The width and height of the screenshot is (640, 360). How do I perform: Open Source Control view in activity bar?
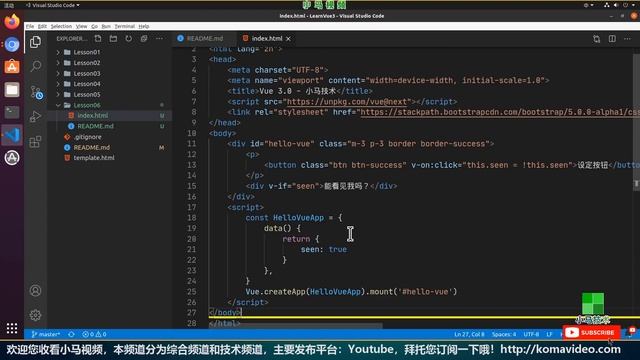[x=36, y=92]
